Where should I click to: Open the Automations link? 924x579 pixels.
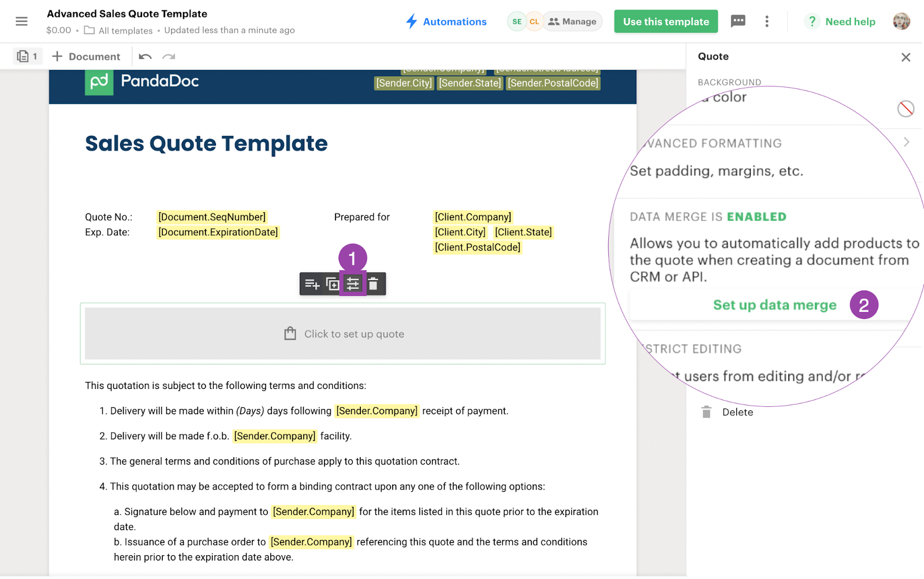(454, 21)
